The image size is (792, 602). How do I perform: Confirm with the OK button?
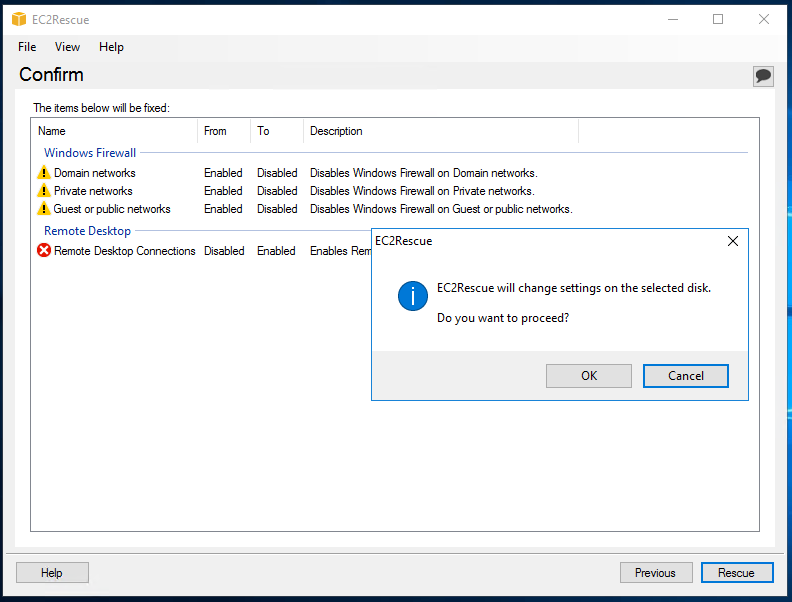[x=589, y=376]
